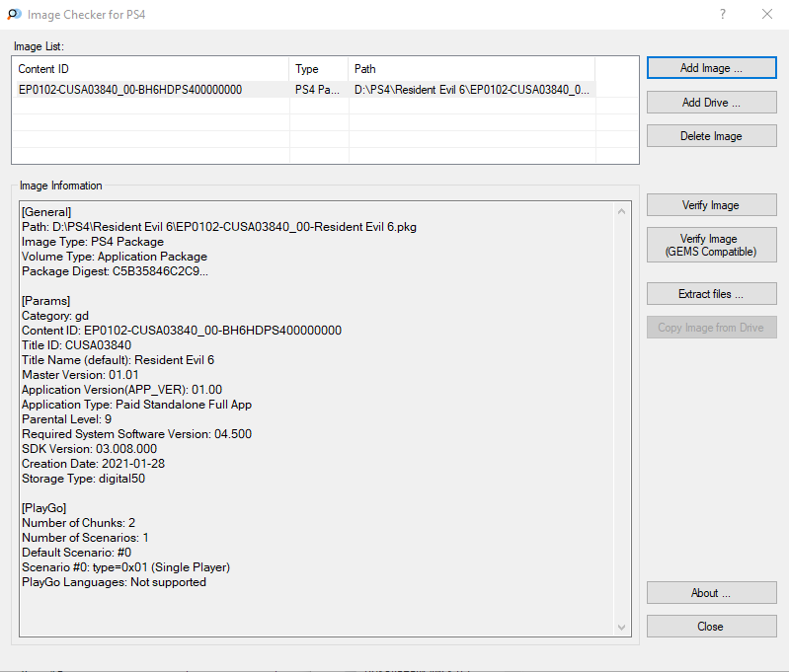The width and height of the screenshot is (789, 672).
Task: Click 'PlayGo Languages: Not supported' line
Action: pyautogui.click(x=114, y=582)
